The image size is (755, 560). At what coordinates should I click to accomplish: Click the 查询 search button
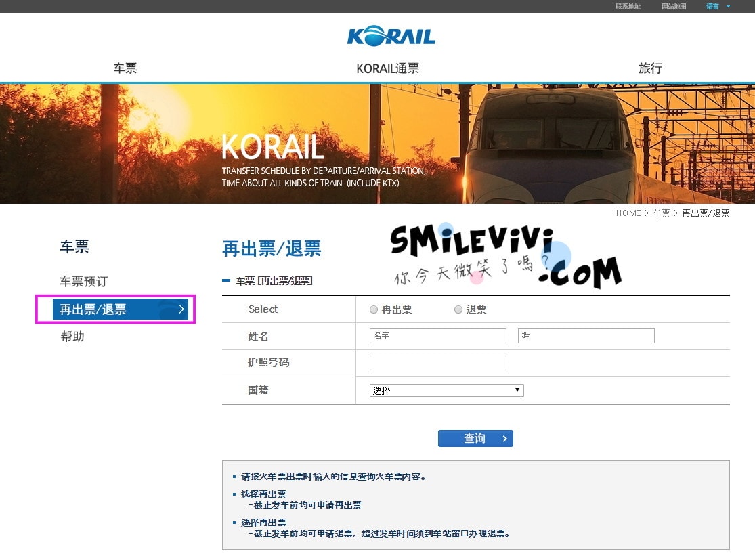475,438
